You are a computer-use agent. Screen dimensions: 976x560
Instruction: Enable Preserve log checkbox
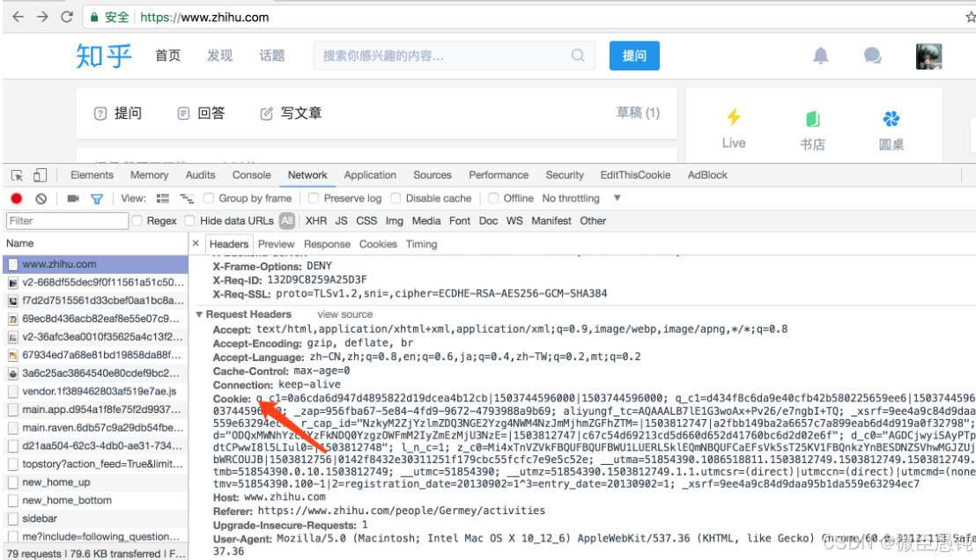pos(314,198)
